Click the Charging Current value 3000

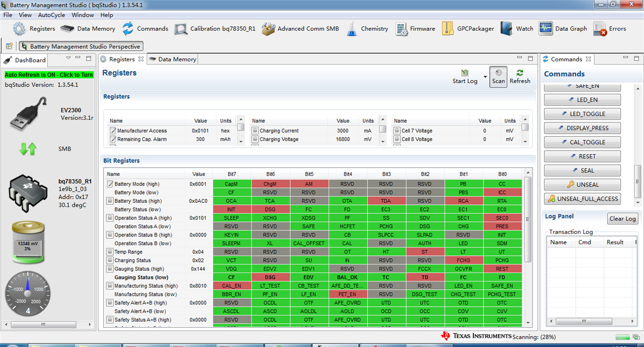coord(342,131)
